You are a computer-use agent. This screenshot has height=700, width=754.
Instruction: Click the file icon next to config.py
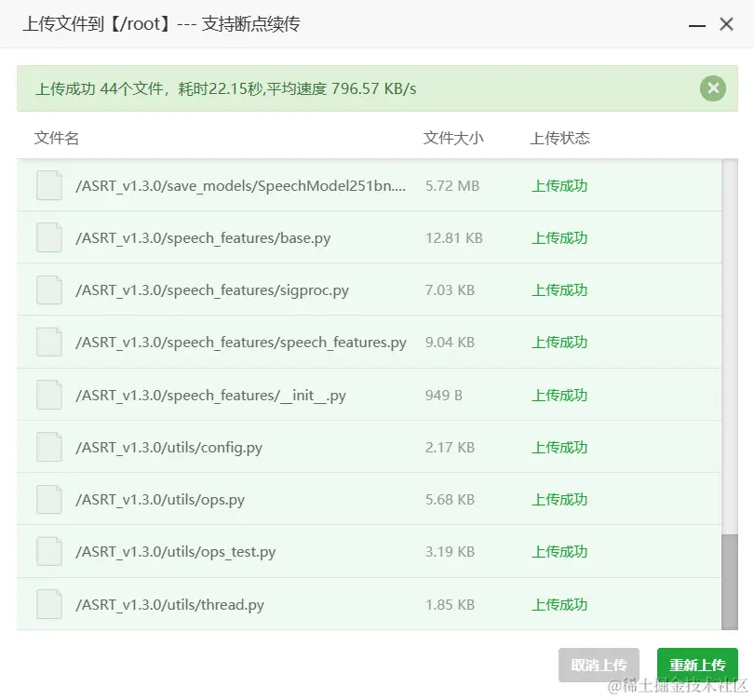point(49,447)
